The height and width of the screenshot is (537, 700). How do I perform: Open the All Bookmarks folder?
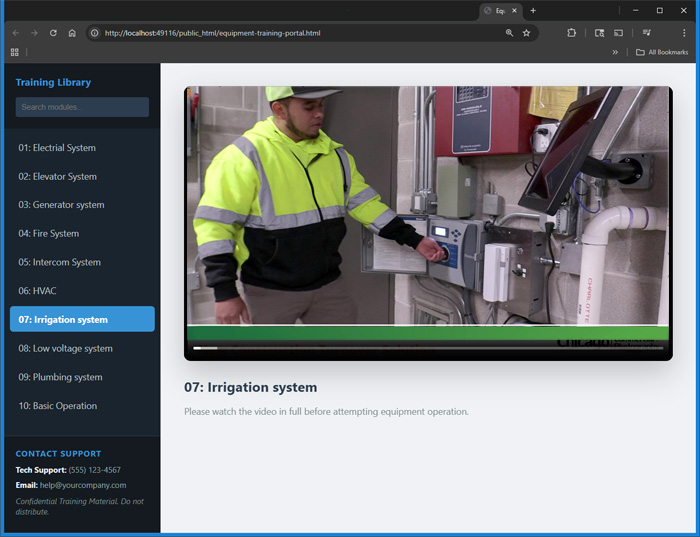click(x=662, y=52)
